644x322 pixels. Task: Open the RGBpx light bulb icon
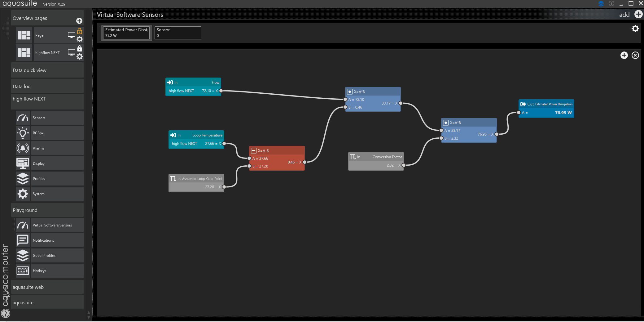[23, 133]
